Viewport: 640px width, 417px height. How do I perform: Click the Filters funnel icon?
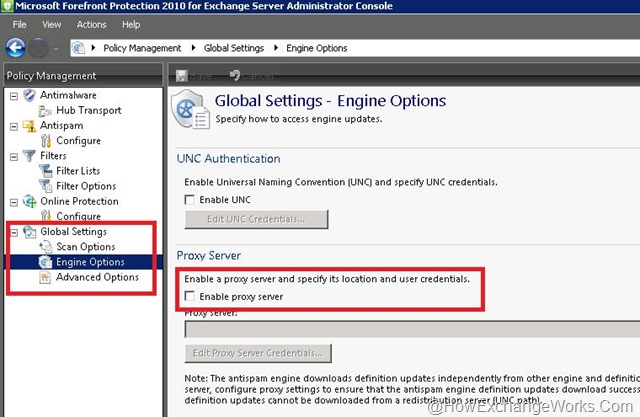click(29, 156)
